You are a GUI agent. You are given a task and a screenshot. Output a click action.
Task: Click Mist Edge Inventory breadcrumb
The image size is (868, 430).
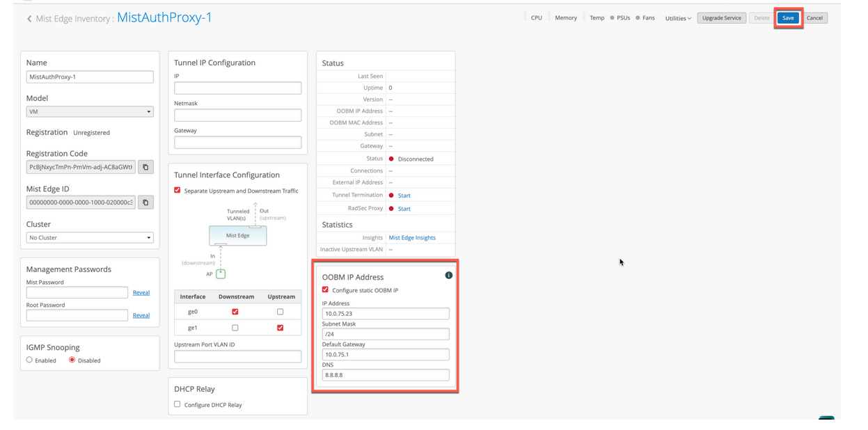[x=74, y=19]
